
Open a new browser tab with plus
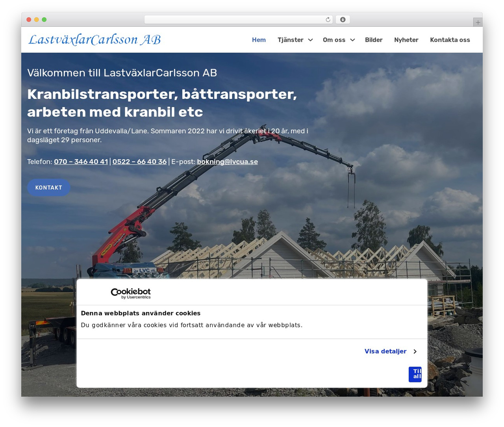coord(478,22)
